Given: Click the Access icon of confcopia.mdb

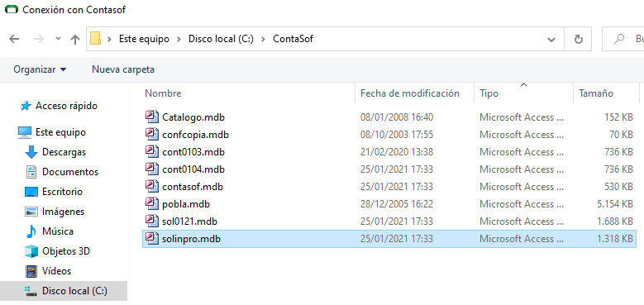Looking at the screenshot, I should click(x=152, y=134).
